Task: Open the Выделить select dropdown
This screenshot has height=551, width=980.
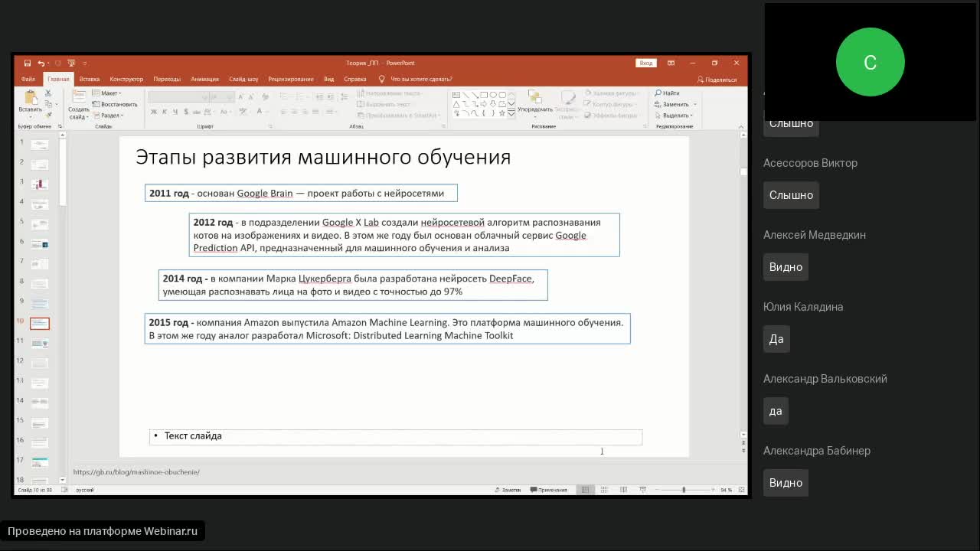Action: pyautogui.click(x=674, y=116)
